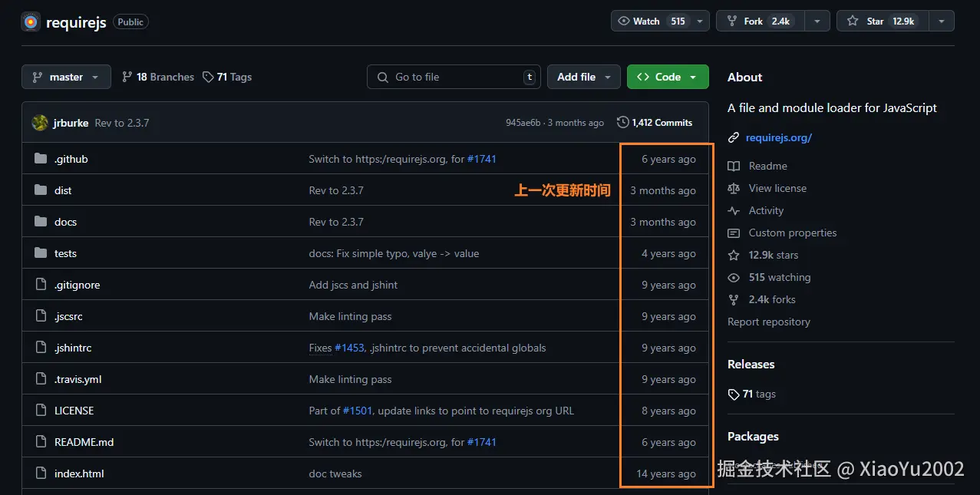Click the Activity pulse icon

coord(734,210)
